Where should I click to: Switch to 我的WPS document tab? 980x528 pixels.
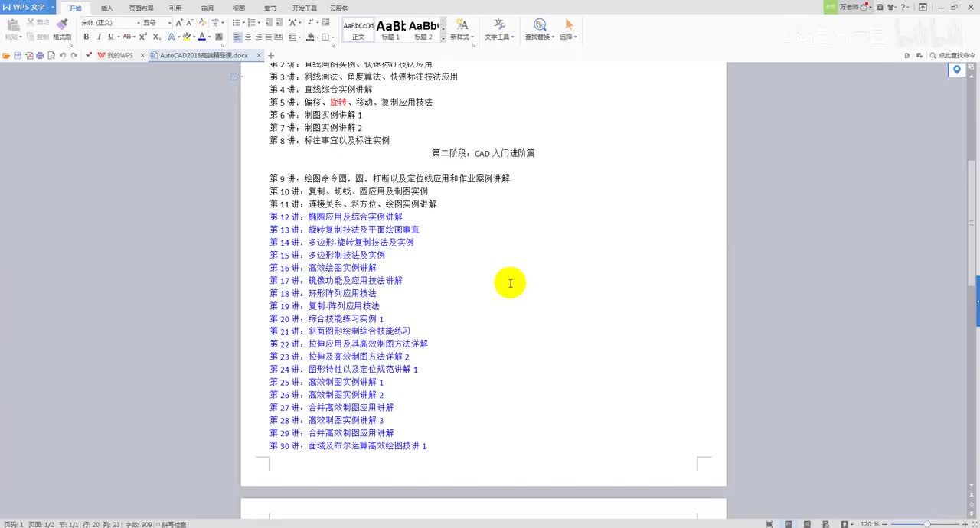point(119,55)
